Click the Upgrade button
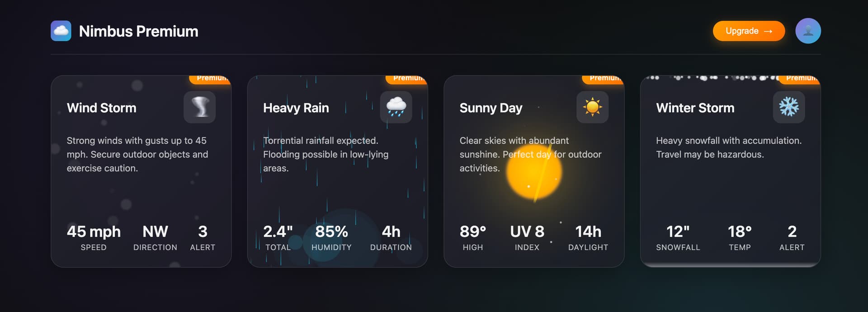The height and width of the screenshot is (312, 868). coord(749,31)
